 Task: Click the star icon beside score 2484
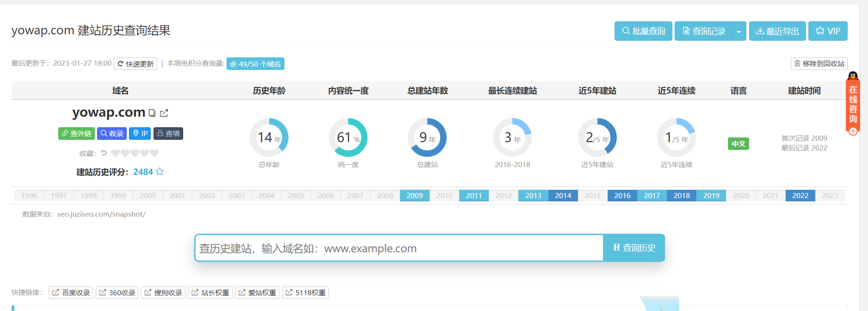[160, 172]
